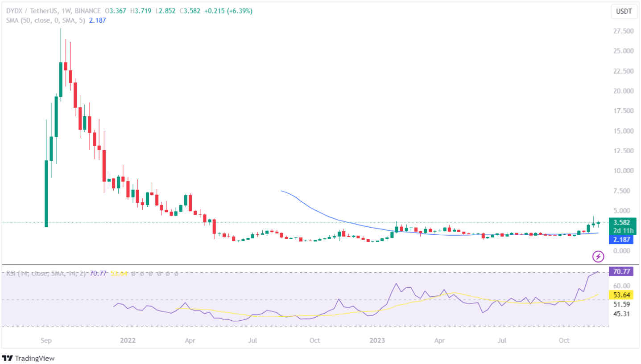Click the 2022 label on time axis

[128, 341]
